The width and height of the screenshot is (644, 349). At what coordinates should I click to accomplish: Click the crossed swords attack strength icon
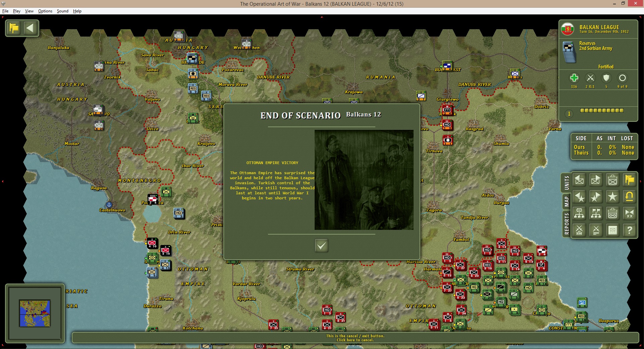tap(590, 78)
